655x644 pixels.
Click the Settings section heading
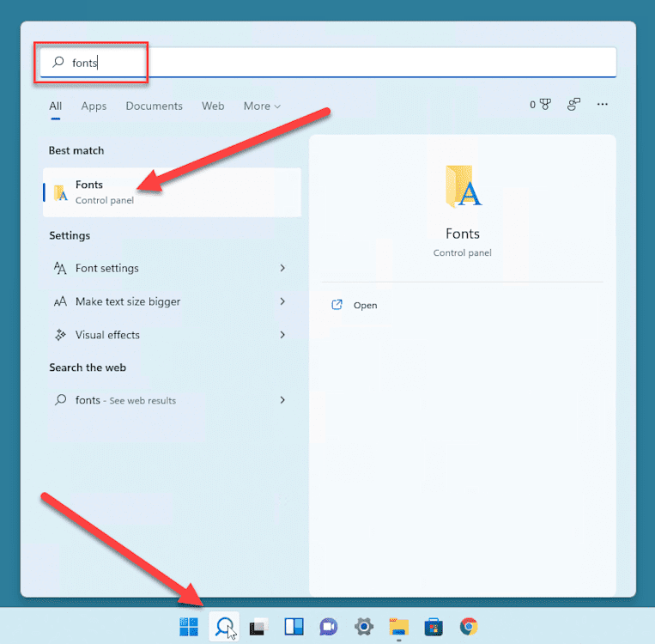tap(70, 235)
